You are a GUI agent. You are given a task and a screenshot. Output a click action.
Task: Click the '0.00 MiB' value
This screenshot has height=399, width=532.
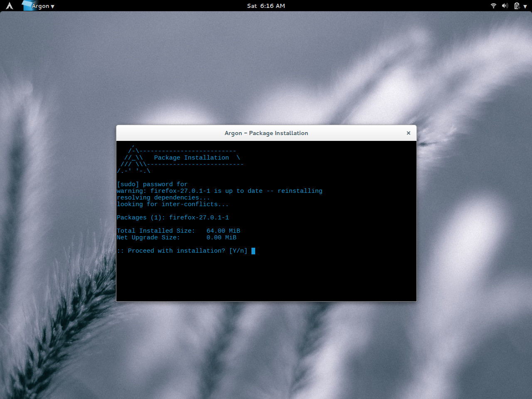tap(222, 237)
